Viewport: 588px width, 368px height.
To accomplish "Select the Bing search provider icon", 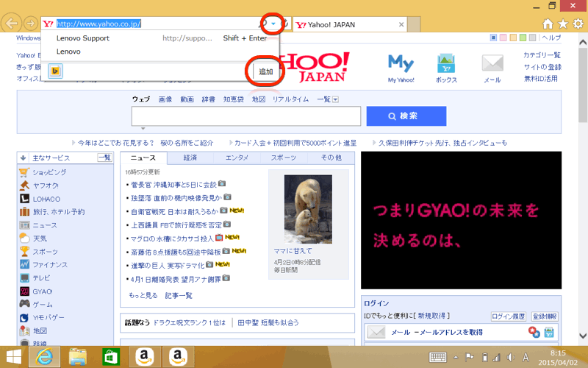I will [54, 71].
